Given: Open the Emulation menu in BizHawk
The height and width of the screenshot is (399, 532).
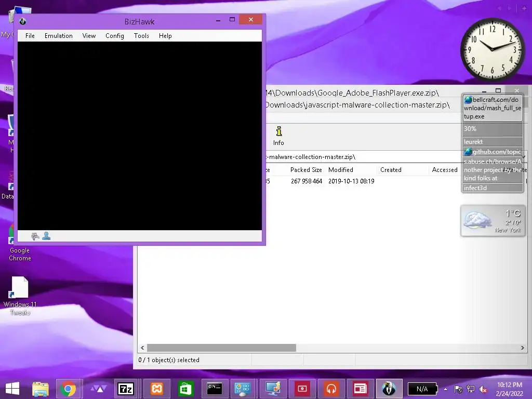Looking at the screenshot, I should [x=58, y=36].
